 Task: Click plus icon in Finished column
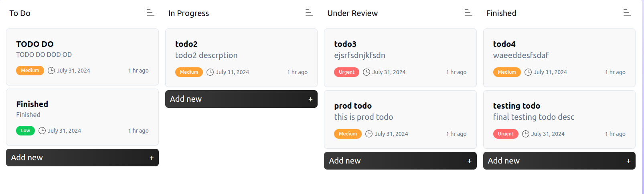click(628, 161)
